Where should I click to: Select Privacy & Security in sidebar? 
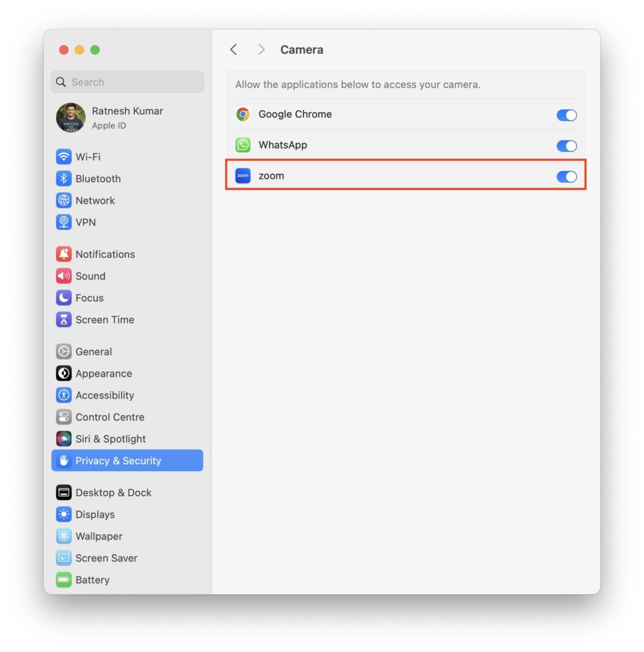(127, 460)
